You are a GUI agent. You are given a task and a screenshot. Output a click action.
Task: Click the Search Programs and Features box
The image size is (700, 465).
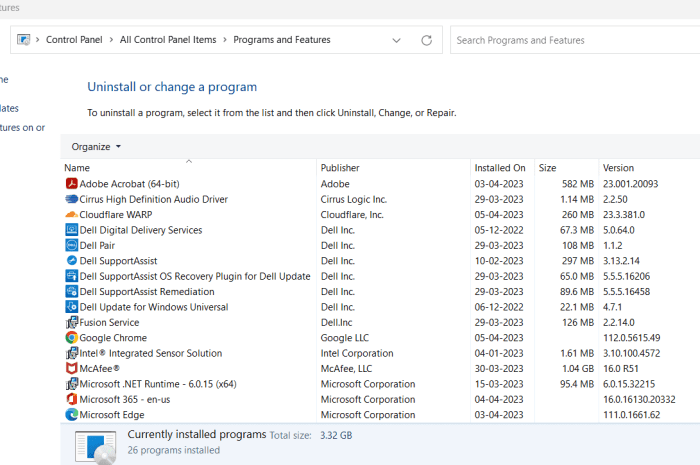coord(575,40)
